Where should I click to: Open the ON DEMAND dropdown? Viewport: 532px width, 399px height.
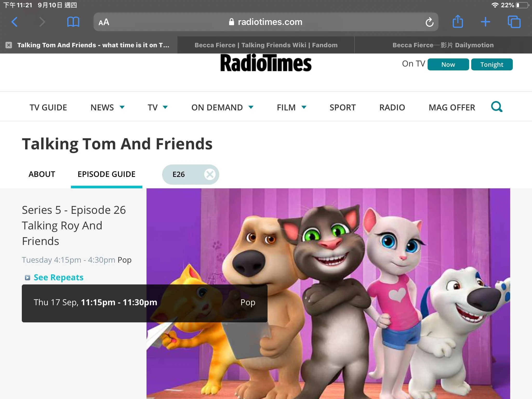tap(222, 107)
